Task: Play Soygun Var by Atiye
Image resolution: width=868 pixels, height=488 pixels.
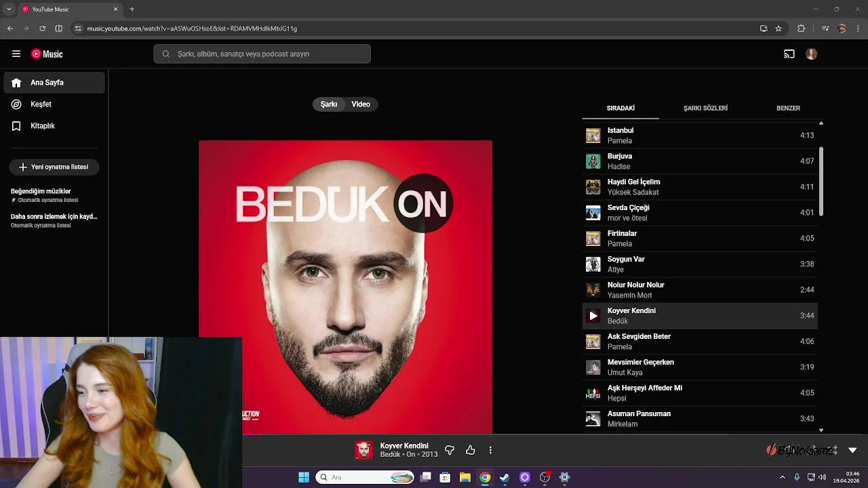Action: pos(700,264)
